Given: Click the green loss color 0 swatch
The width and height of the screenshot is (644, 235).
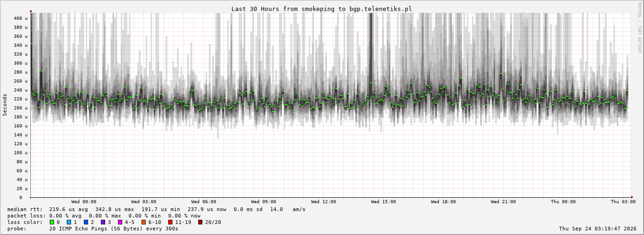Looking at the screenshot, I should pyautogui.click(x=52, y=222).
